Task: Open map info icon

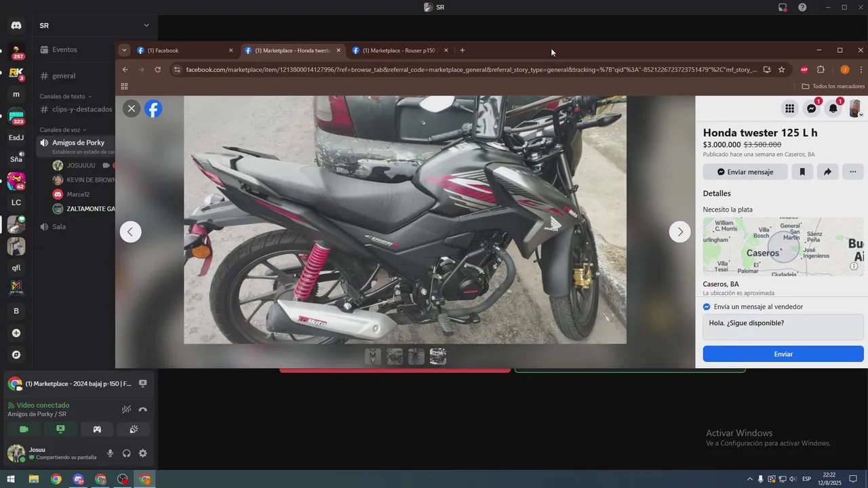Action: 854,266
